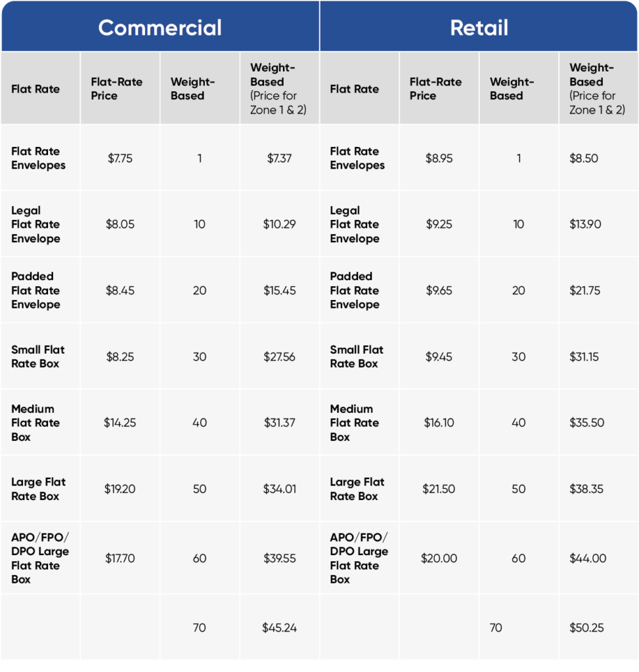Screen dimensions: 639x672
Task: Select Retail Small Flat Rate Box price $9.45
Action: pyautogui.click(x=439, y=357)
